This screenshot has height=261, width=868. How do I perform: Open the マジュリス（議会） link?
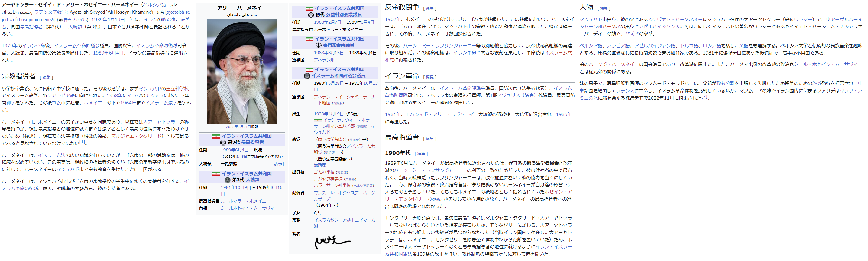517,96
